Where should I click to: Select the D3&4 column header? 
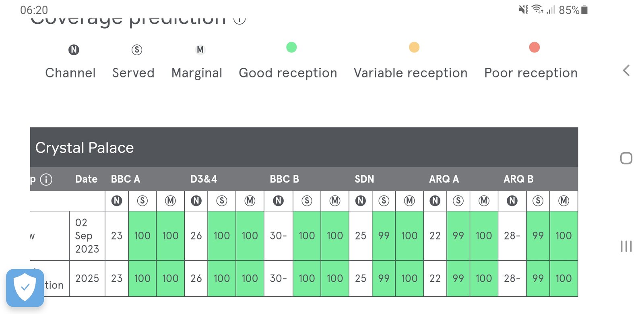click(204, 179)
